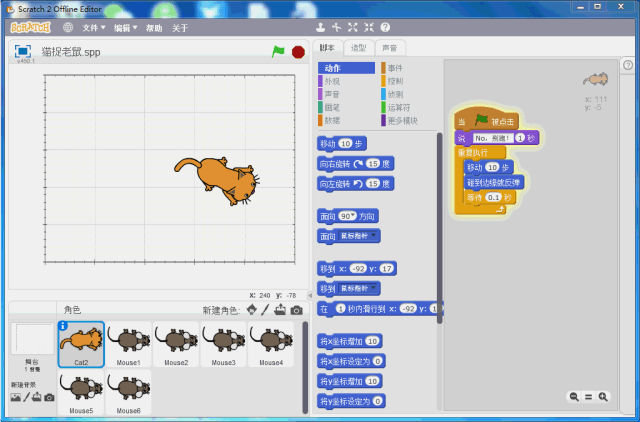Click the Scratch logo
The width and height of the screenshot is (640, 422).
pos(31,27)
